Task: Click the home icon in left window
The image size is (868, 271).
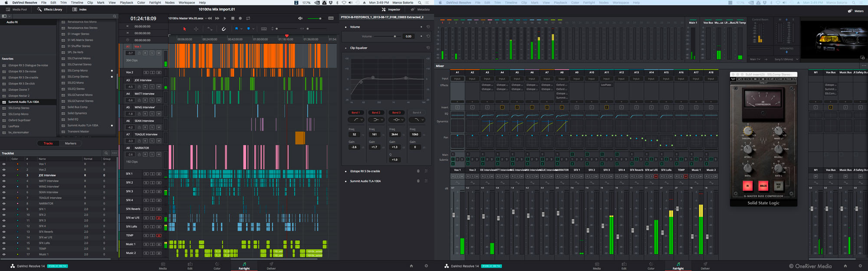Action: tap(411, 266)
